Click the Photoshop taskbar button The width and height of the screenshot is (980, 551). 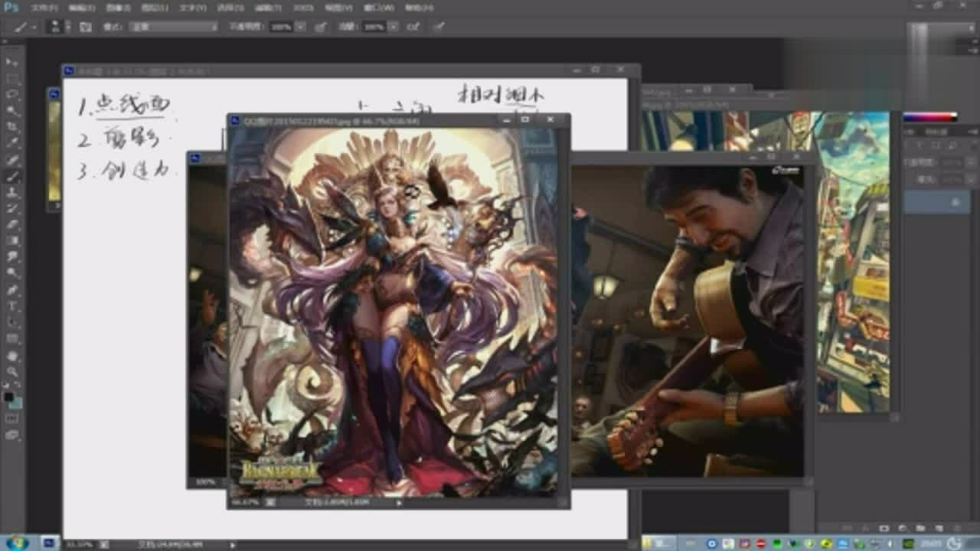pyautogui.click(x=50, y=543)
